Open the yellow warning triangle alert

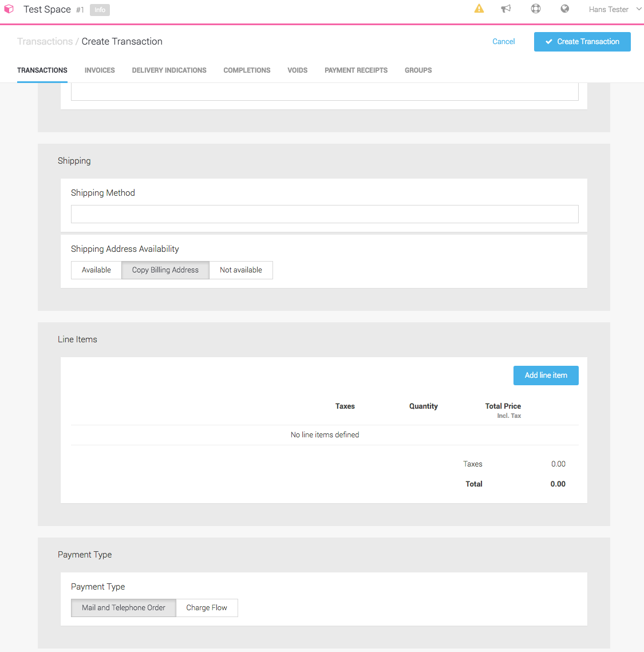pos(479,9)
